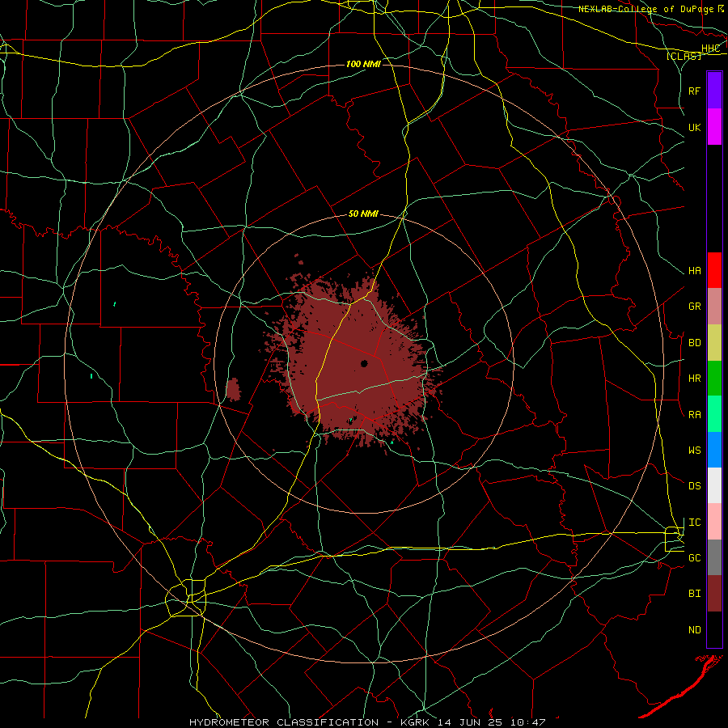Click the black radar site dot
728x728 pixels.
point(364,363)
